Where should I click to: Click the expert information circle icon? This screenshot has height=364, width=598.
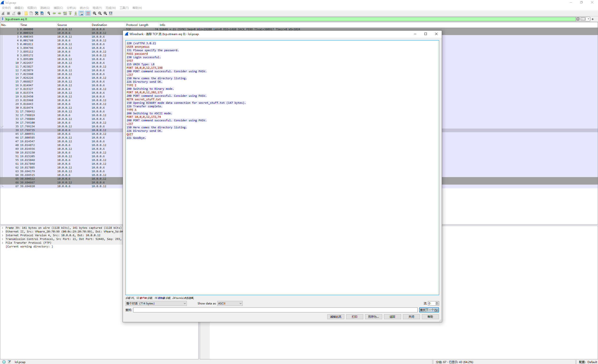[4, 362]
